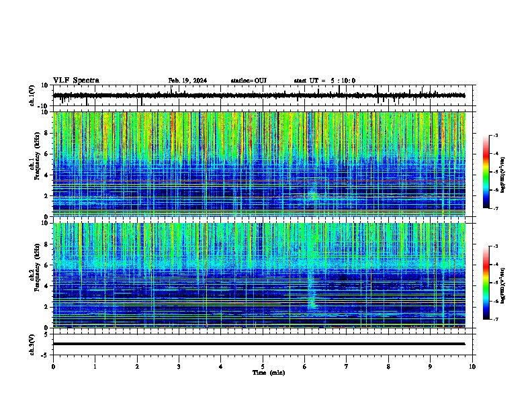Click the ch.3 flat signal trace
This screenshot has width=532, height=411.
[259, 344]
